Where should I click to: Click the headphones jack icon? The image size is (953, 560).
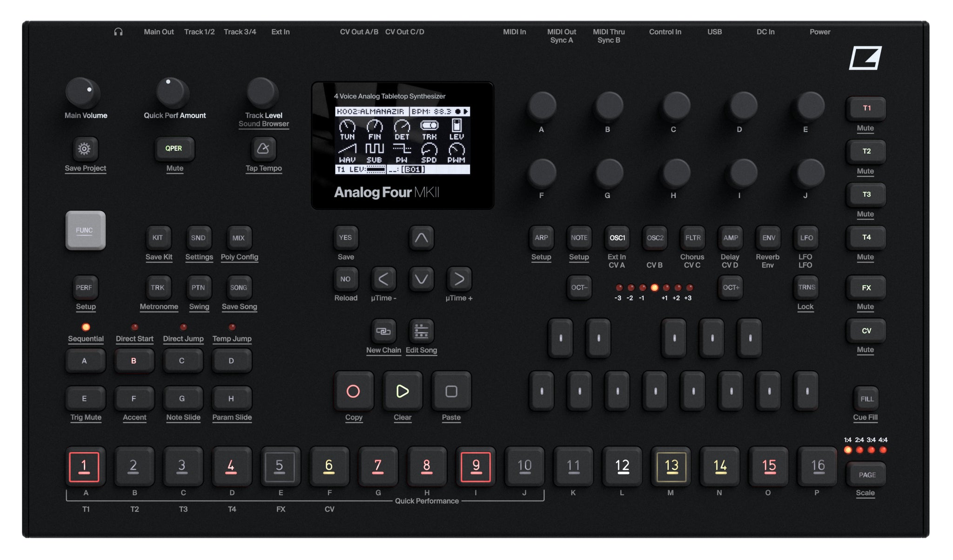[x=118, y=32]
